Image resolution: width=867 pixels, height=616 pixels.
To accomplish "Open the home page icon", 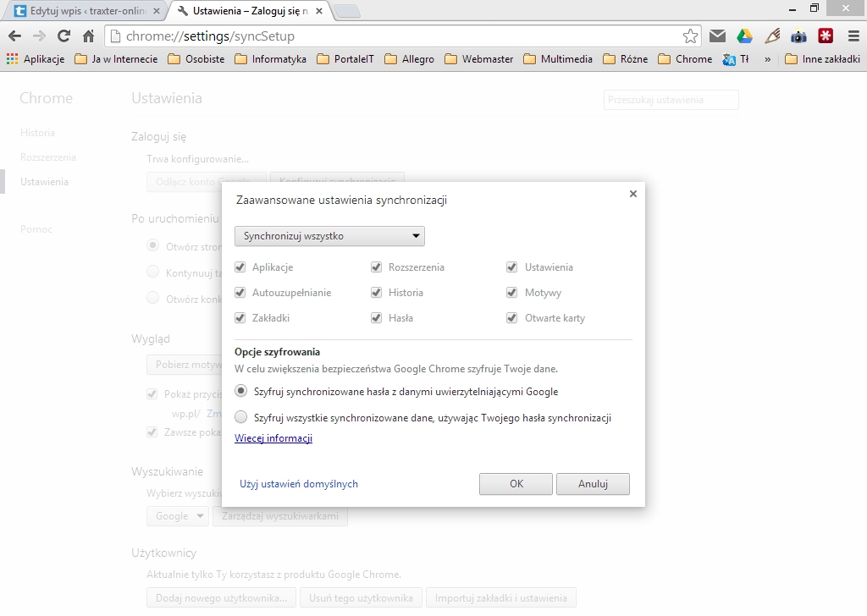I will pyautogui.click(x=88, y=36).
